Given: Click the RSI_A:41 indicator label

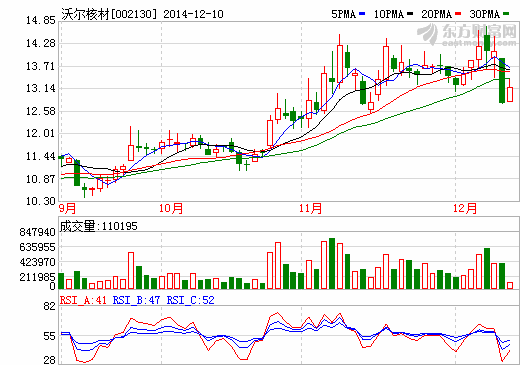Looking at the screenshot, I should pyautogui.click(x=83, y=300).
